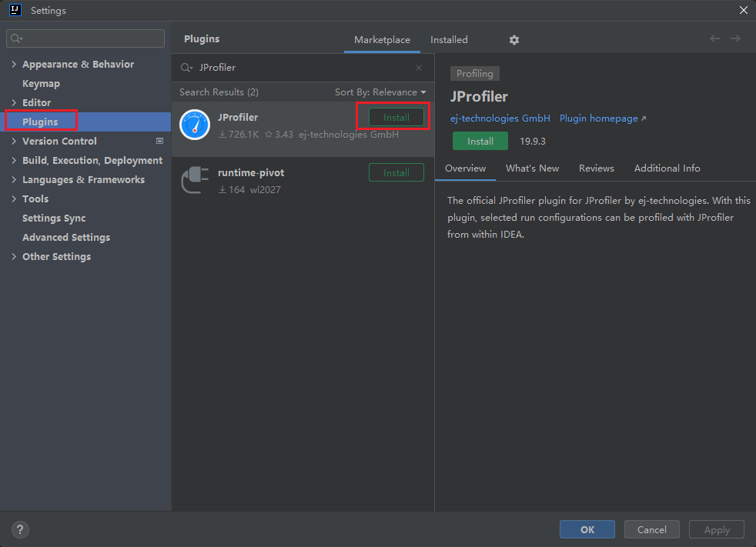Open the Plugin homepage link
The height and width of the screenshot is (547, 756).
tap(603, 118)
